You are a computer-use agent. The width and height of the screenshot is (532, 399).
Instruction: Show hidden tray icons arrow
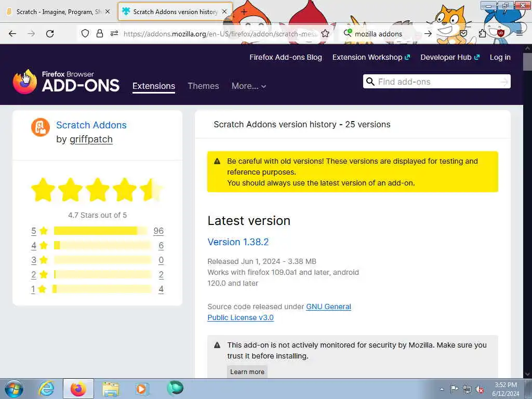click(442, 389)
